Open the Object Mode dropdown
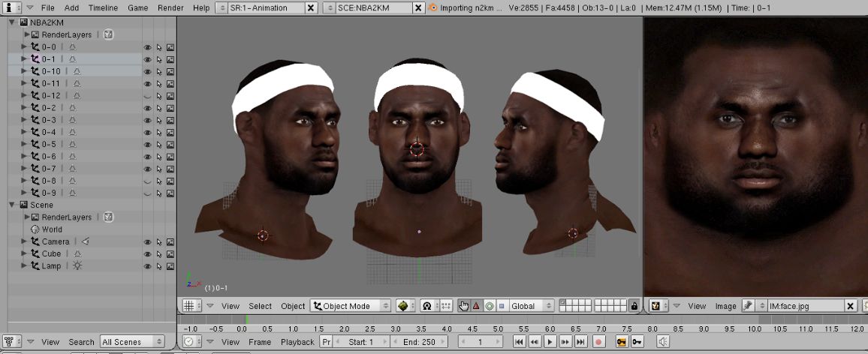Screen dimensions: 868x354 point(351,306)
